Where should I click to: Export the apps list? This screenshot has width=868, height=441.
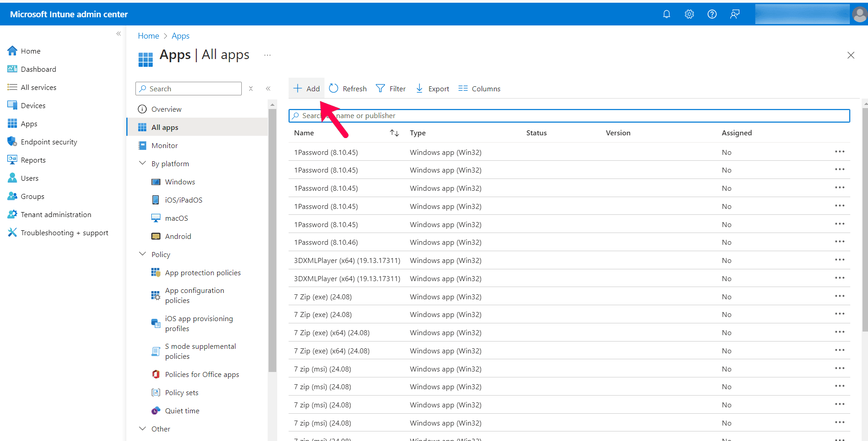[x=432, y=89]
